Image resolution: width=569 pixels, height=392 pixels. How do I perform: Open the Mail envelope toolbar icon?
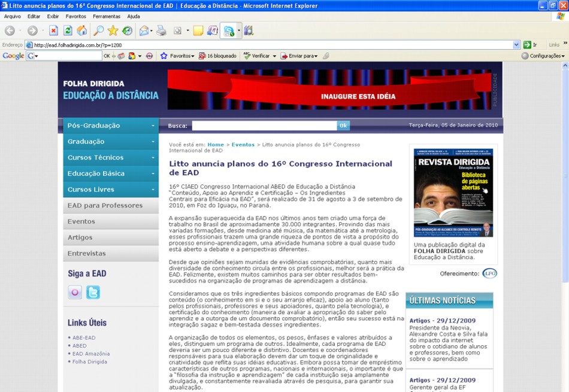[x=144, y=31]
